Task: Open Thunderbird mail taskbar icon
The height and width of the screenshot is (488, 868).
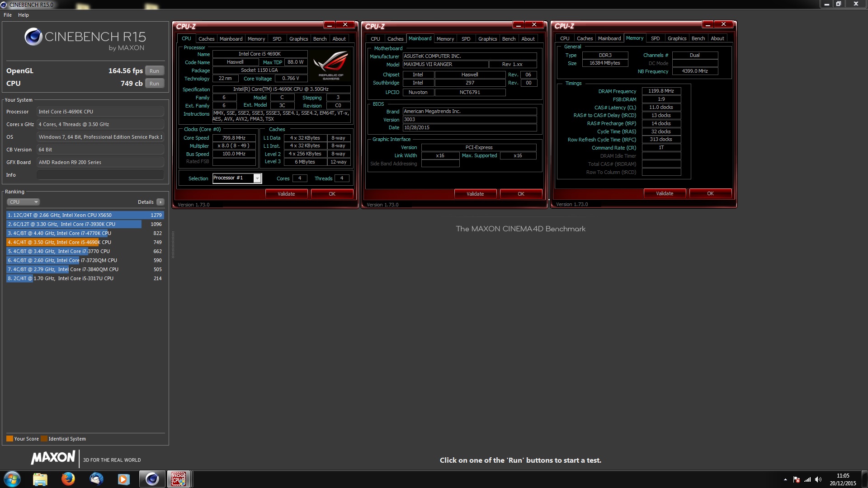Action: tap(96, 479)
